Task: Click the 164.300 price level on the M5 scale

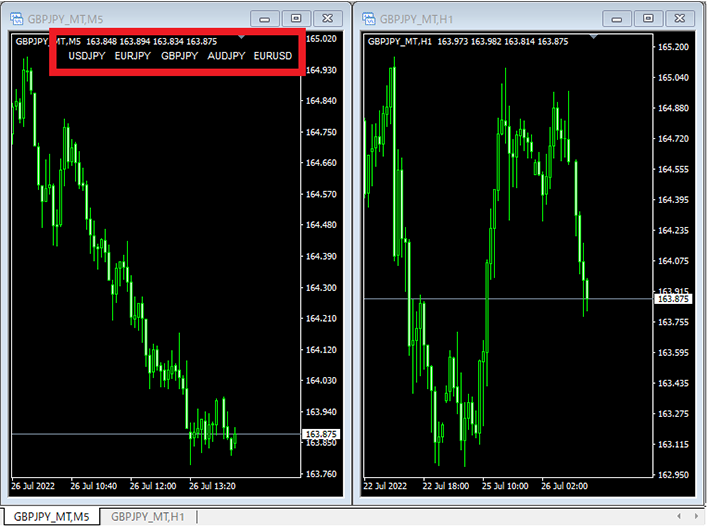Action: 321,288
